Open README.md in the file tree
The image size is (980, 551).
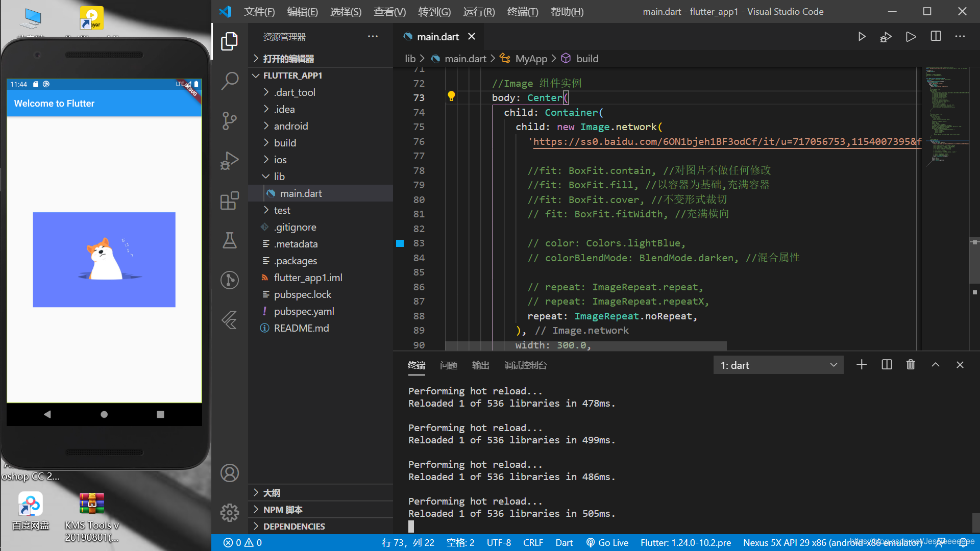(320, 328)
